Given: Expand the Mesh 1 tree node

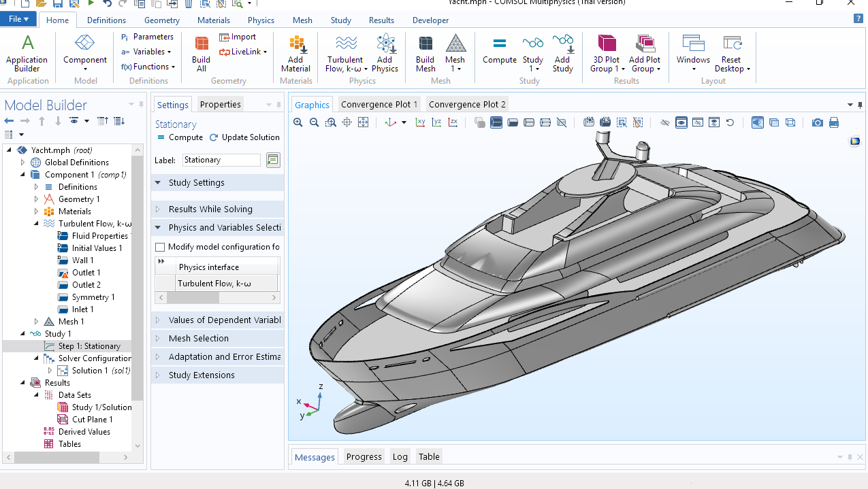Looking at the screenshot, I should coord(37,322).
